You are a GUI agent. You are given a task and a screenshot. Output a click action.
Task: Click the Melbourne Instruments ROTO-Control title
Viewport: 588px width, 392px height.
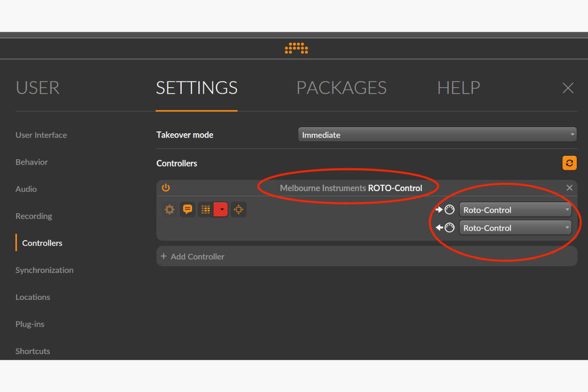[351, 188]
